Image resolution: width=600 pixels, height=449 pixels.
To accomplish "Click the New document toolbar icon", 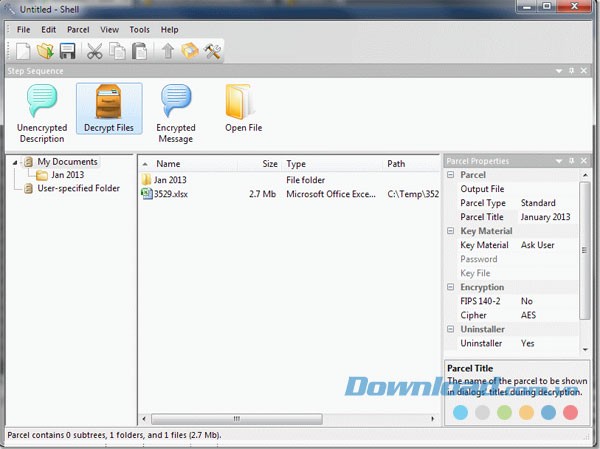I will pos(22,51).
